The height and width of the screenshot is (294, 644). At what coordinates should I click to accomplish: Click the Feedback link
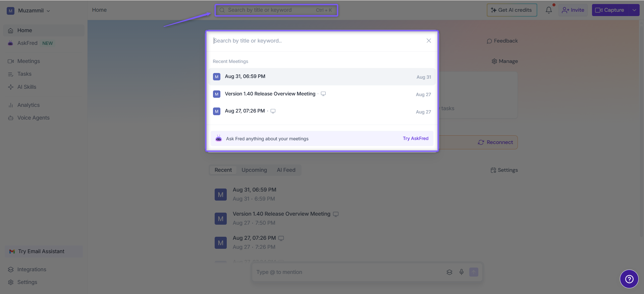pos(502,41)
